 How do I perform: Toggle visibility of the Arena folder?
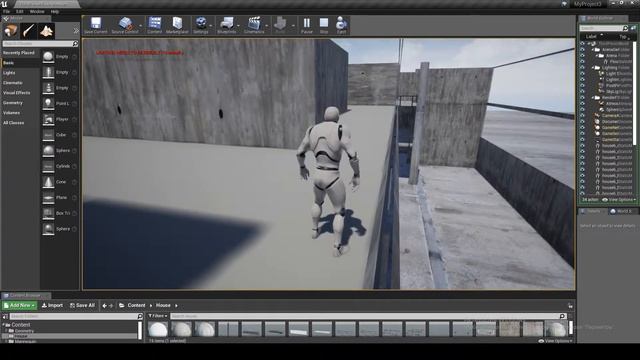point(582,56)
